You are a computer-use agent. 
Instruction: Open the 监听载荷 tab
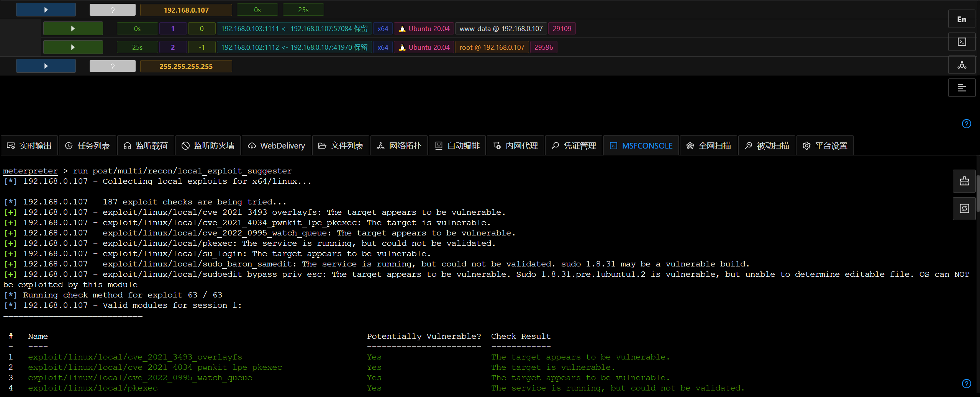[146, 145]
